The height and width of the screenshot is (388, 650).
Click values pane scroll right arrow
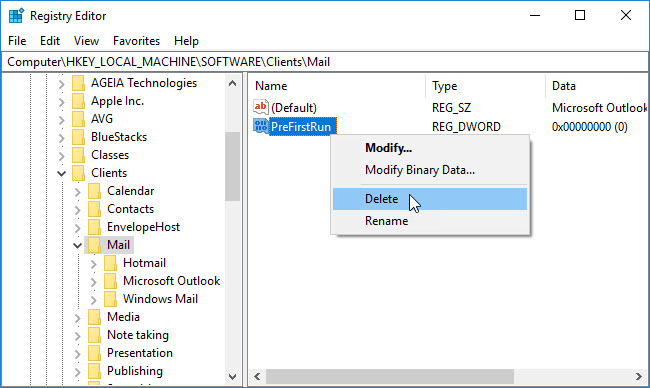point(639,376)
